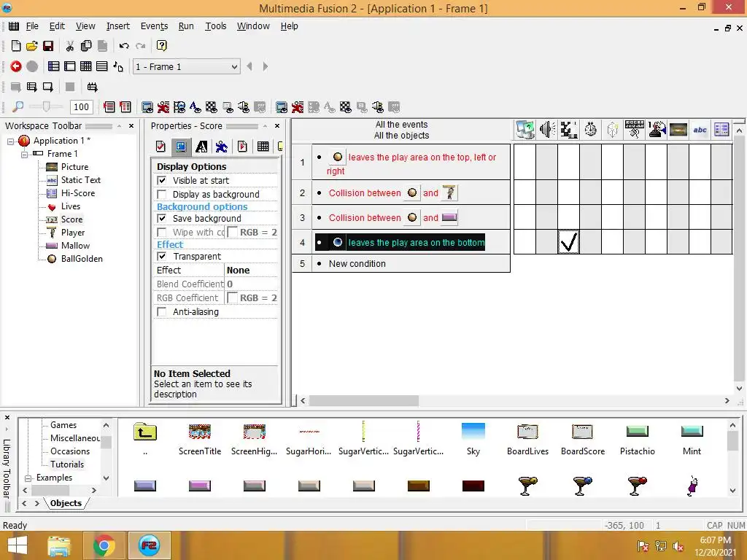
Task: Open Chrome from the Windows taskbar
Action: pyautogui.click(x=104, y=545)
